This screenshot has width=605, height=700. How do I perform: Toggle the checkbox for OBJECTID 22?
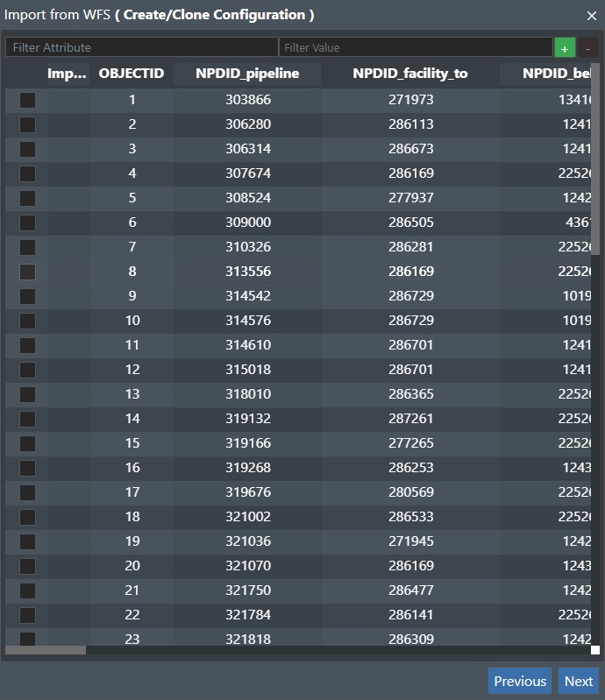point(28,616)
